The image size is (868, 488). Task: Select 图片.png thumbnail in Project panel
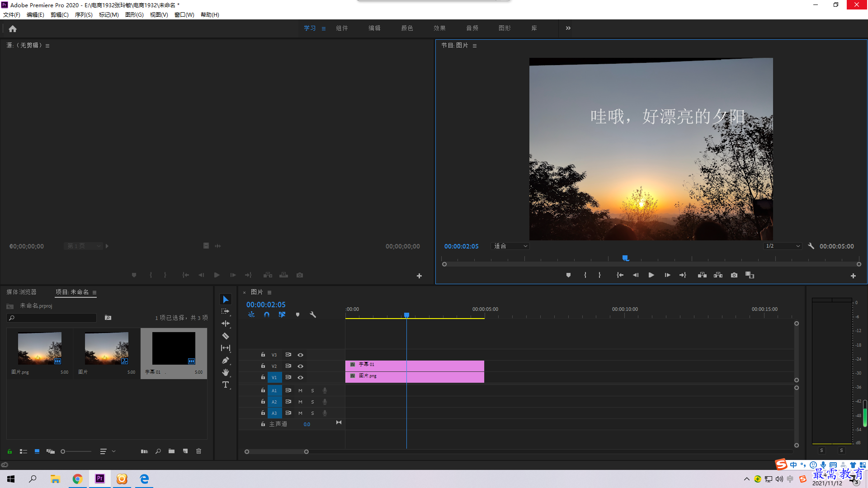point(40,348)
